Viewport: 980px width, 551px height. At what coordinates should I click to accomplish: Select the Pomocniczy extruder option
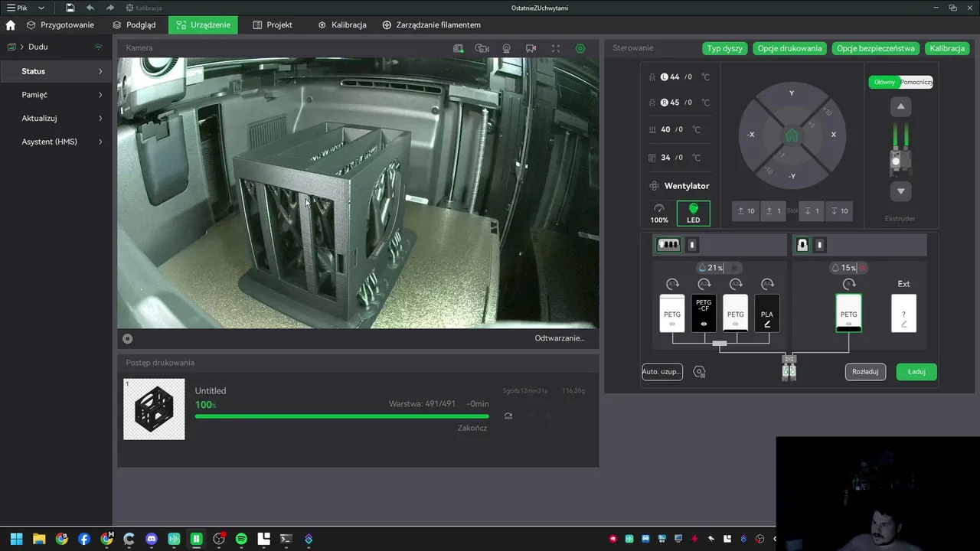pos(916,82)
